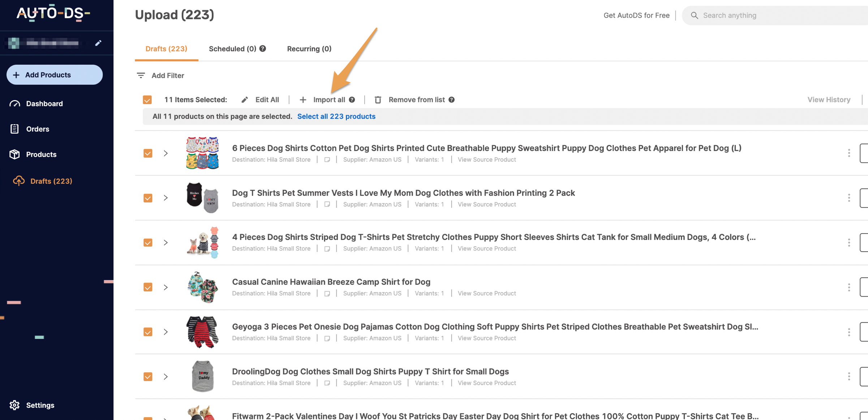Click the Import all plus icon

pos(303,100)
